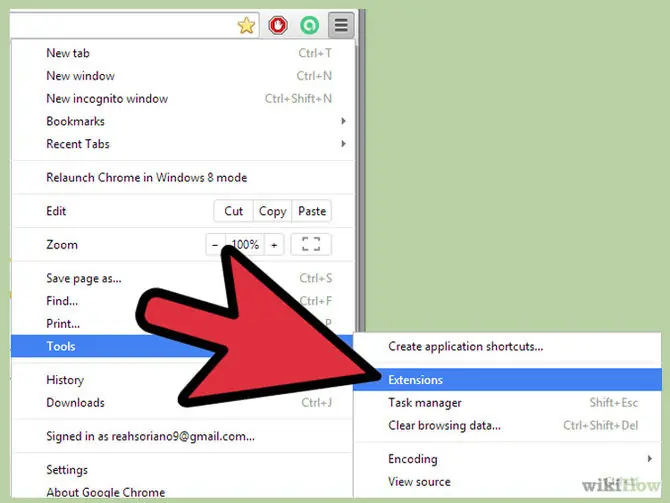Click the bookmark star icon
670x503 pixels.
click(x=246, y=26)
